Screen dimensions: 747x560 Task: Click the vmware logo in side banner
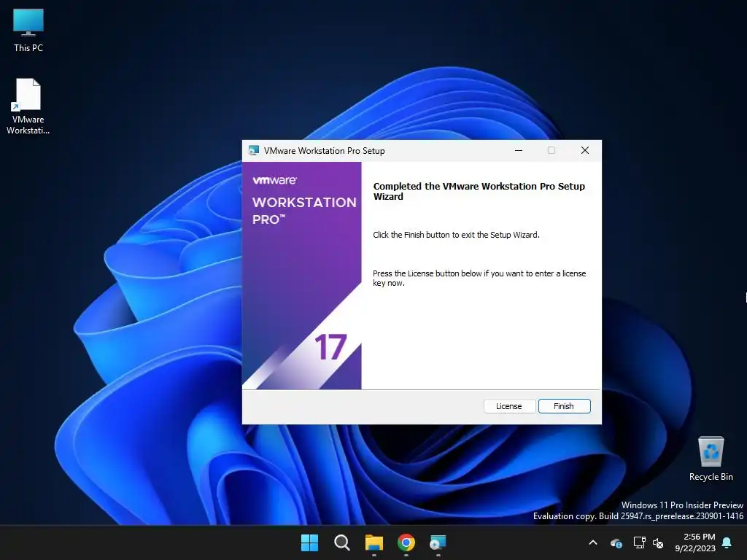coord(274,180)
